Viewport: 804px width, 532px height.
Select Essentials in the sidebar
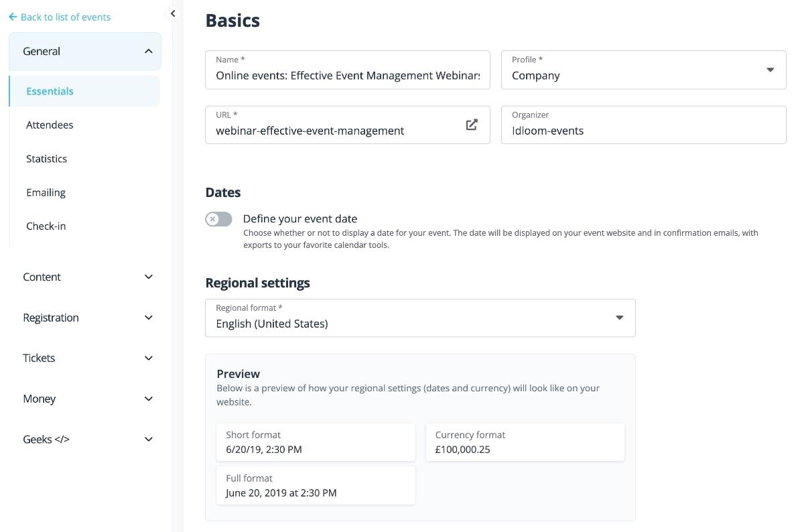50,91
